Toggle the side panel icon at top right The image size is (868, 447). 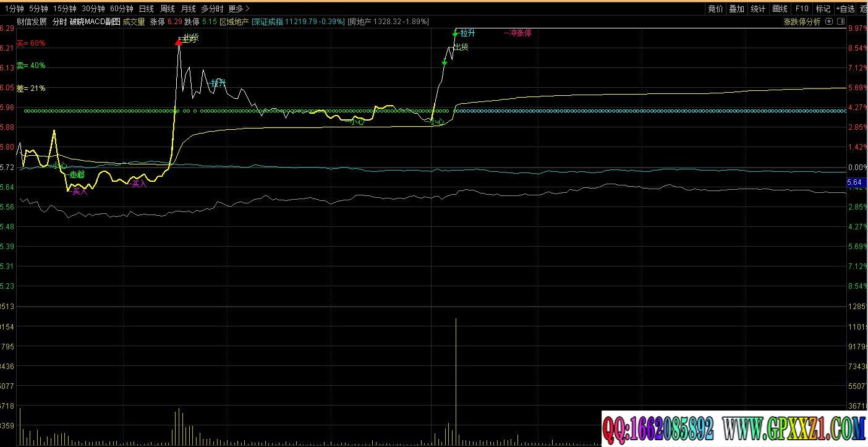tap(840, 22)
